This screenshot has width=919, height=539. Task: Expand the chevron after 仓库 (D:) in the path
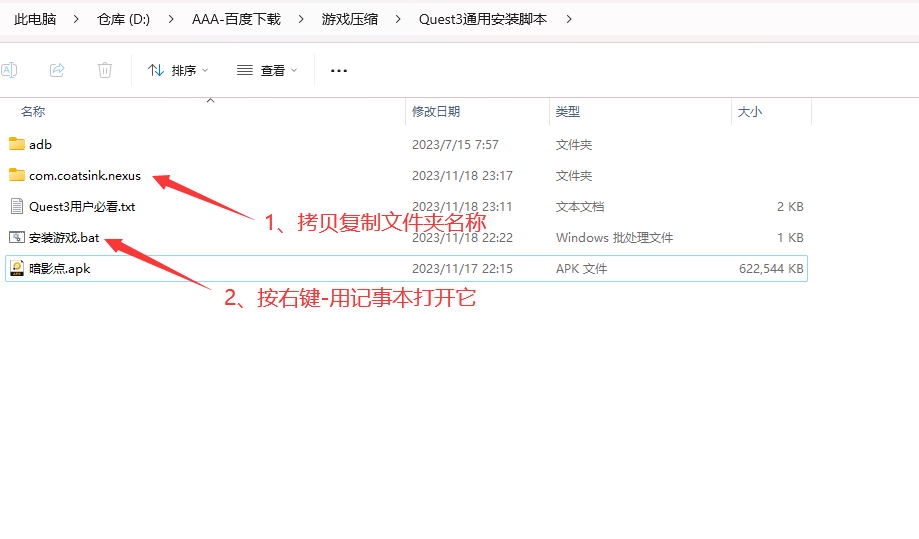[170, 19]
